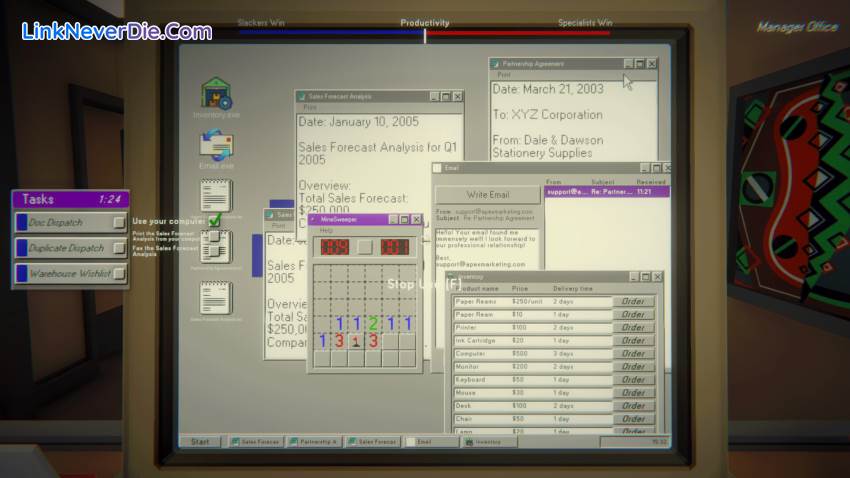Check the Warehouse Wishlist task checkbox

click(119, 273)
